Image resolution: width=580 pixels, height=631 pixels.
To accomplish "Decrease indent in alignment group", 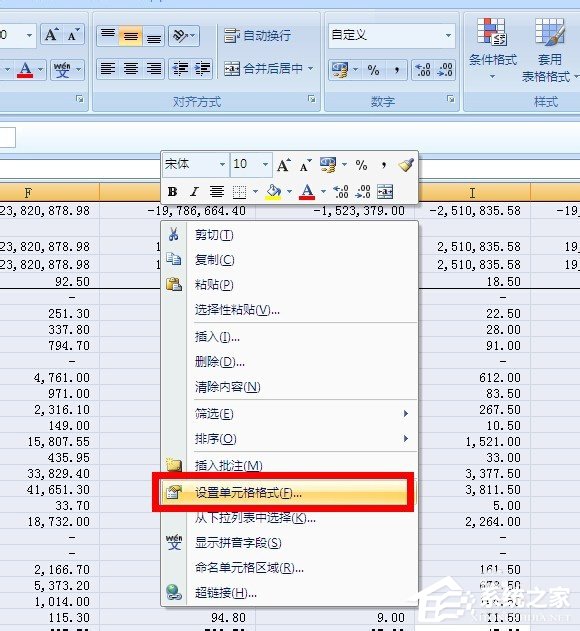I will pyautogui.click(x=180, y=69).
